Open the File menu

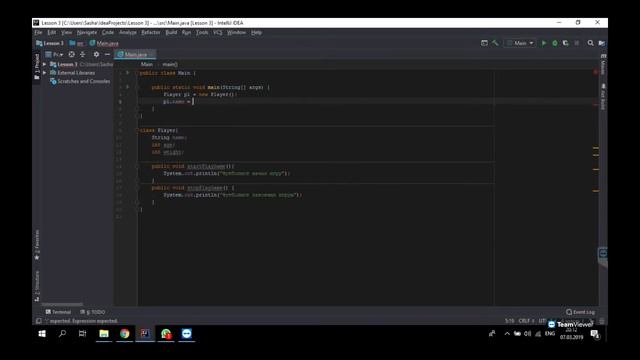click(38, 33)
